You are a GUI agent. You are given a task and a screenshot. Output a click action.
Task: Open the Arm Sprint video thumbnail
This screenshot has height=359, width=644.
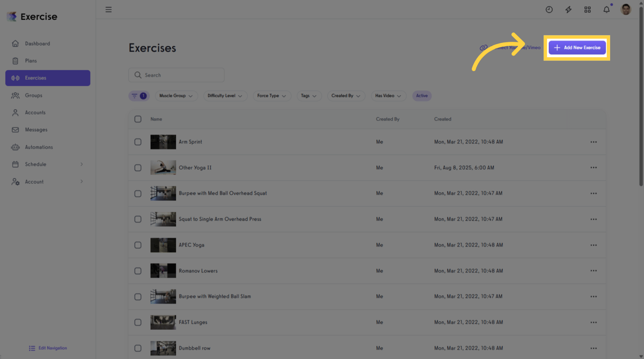tap(163, 142)
